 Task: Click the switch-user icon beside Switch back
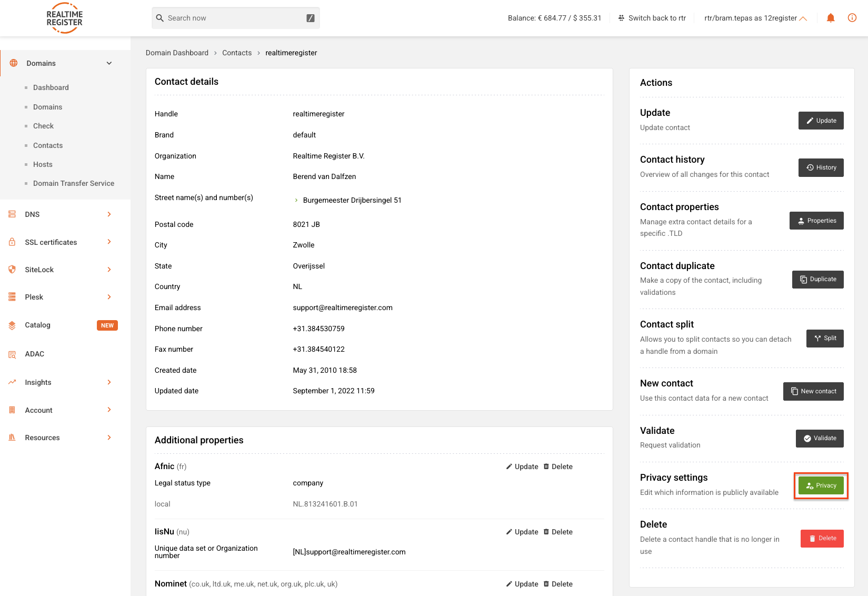click(x=621, y=18)
